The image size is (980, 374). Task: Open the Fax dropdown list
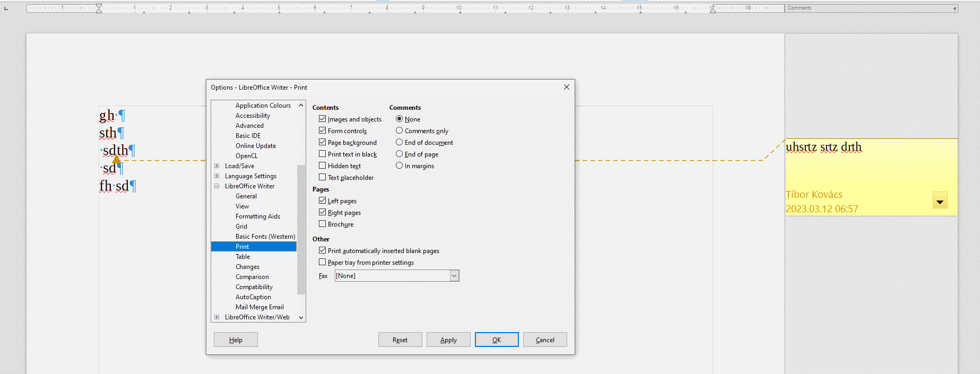tap(454, 276)
